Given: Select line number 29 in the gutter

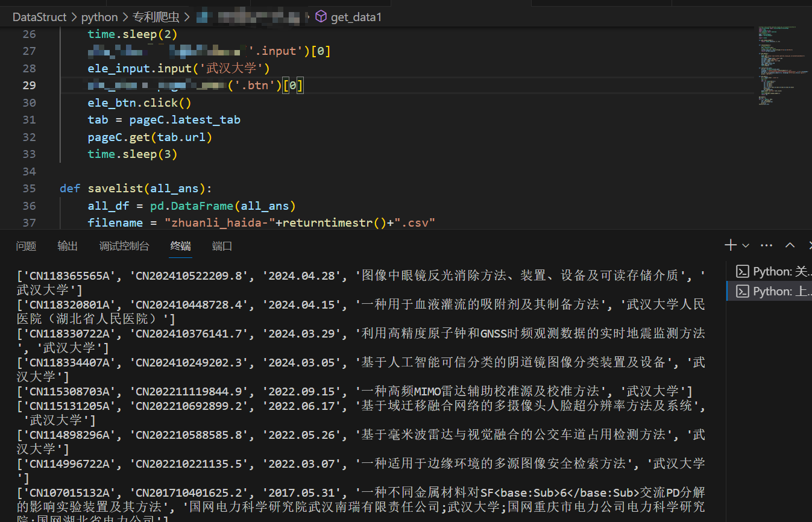Looking at the screenshot, I should [29, 85].
